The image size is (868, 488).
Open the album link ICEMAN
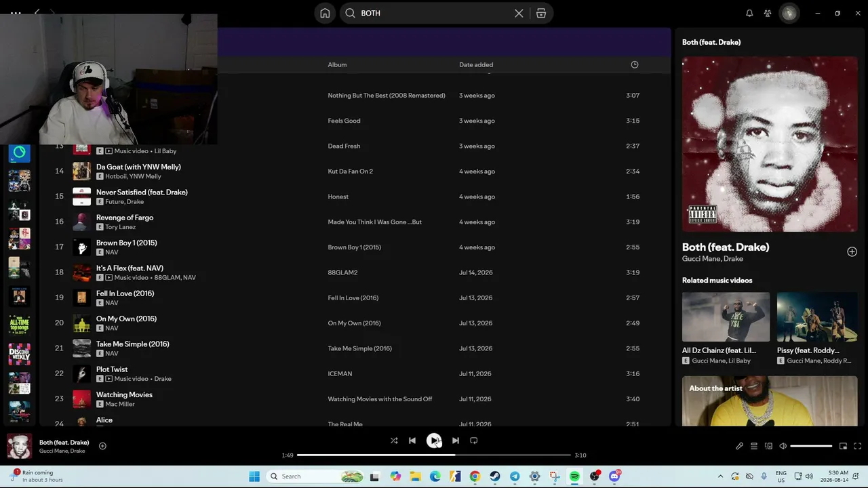[340, 373]
